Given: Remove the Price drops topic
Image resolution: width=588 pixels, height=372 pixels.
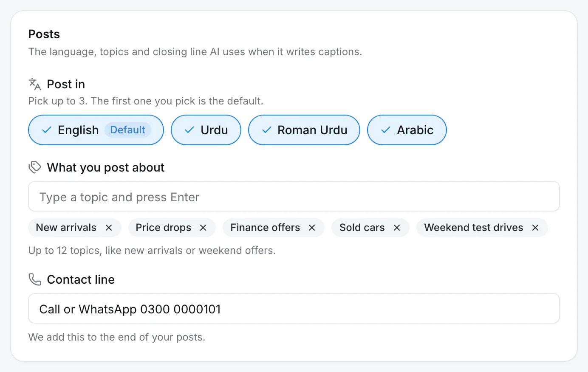Looking at the screenshot, I should [203, 228].
